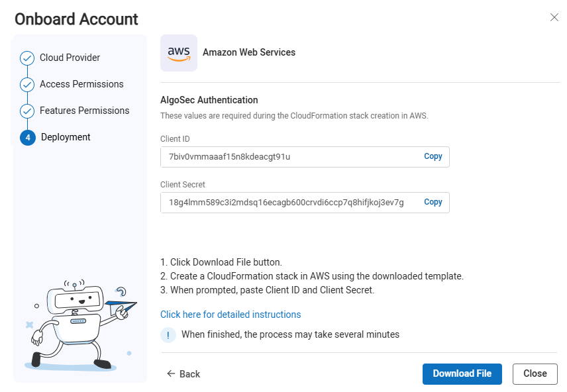Click the Cloud Provider checkmark step icon

pyautogui.click(x=27, y=58)
